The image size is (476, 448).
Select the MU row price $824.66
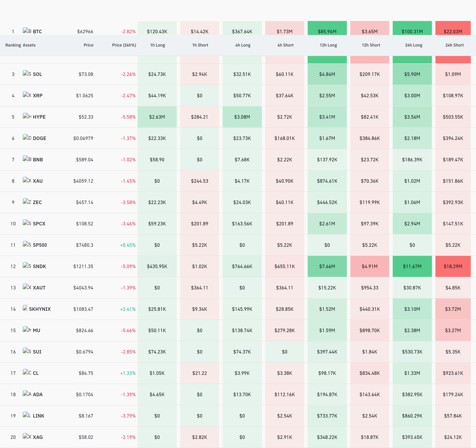85,330
